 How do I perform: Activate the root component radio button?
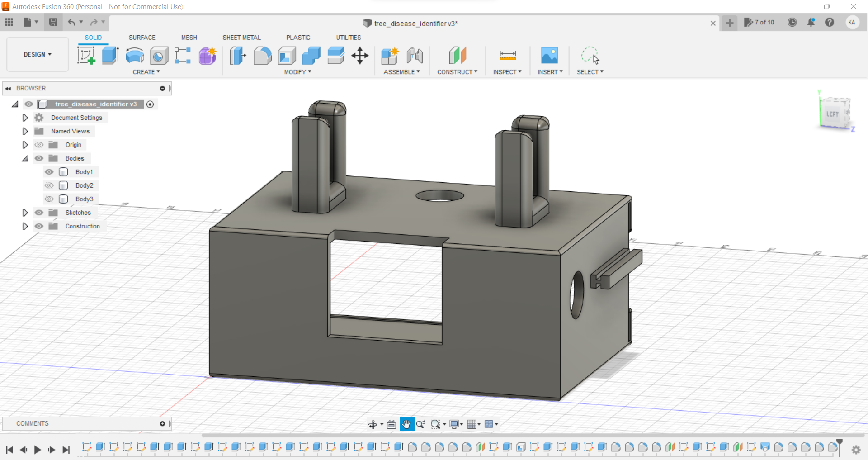point(150,104)
